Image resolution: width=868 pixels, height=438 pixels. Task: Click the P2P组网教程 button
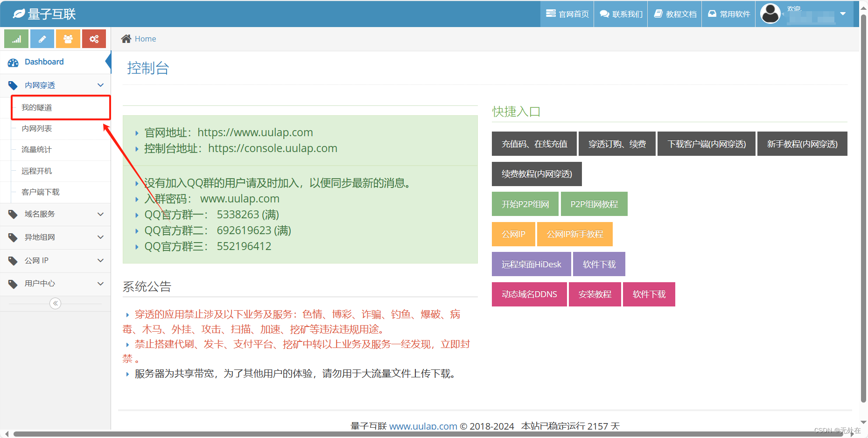coord(594,204)
